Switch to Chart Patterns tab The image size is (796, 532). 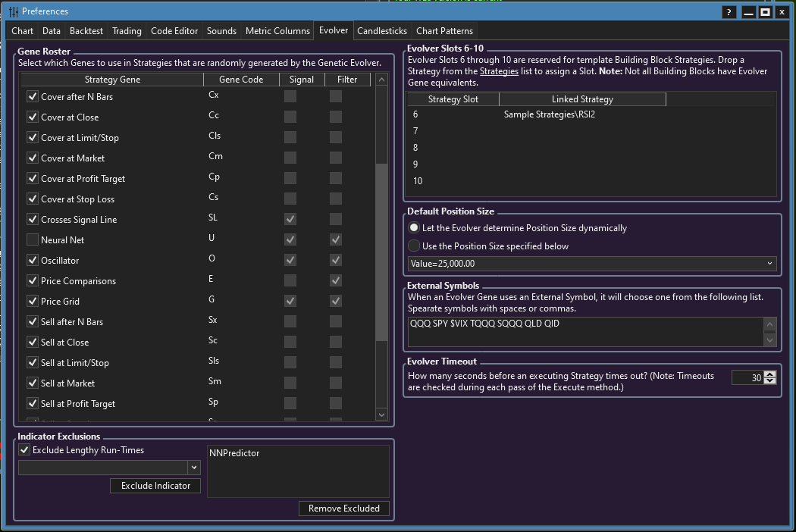coord(445,31)
